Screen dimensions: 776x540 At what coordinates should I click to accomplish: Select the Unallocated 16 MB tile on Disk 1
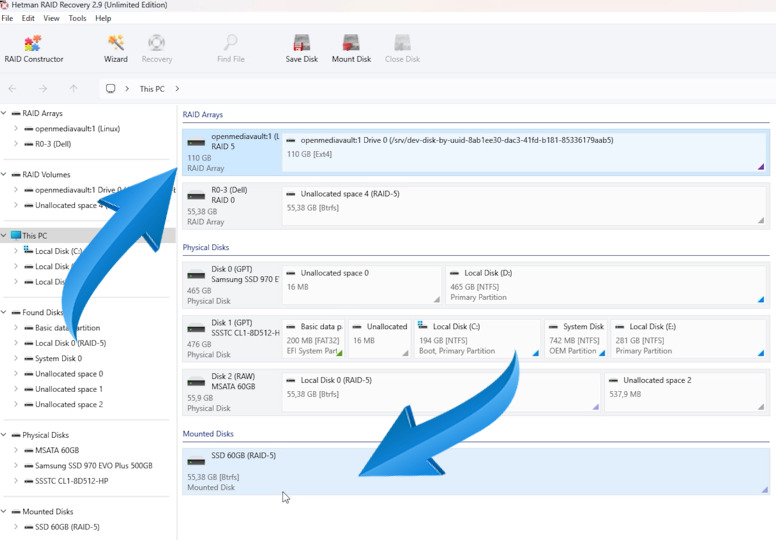point(380,339)
